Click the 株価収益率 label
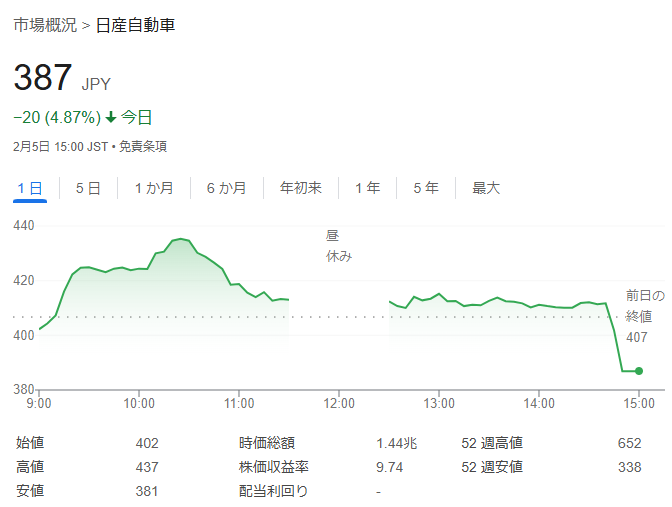The height and width of the screenshot is (507, 672). [274, 467]
